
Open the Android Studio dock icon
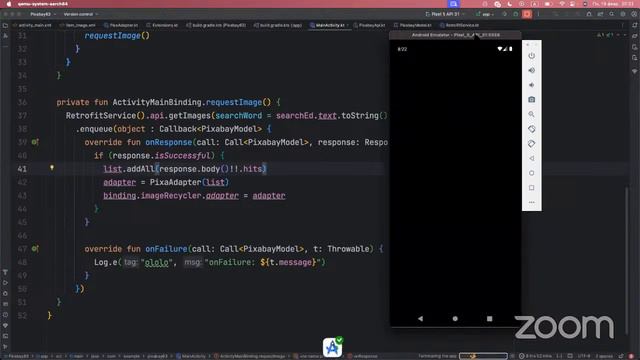click(x=333, y=347)
